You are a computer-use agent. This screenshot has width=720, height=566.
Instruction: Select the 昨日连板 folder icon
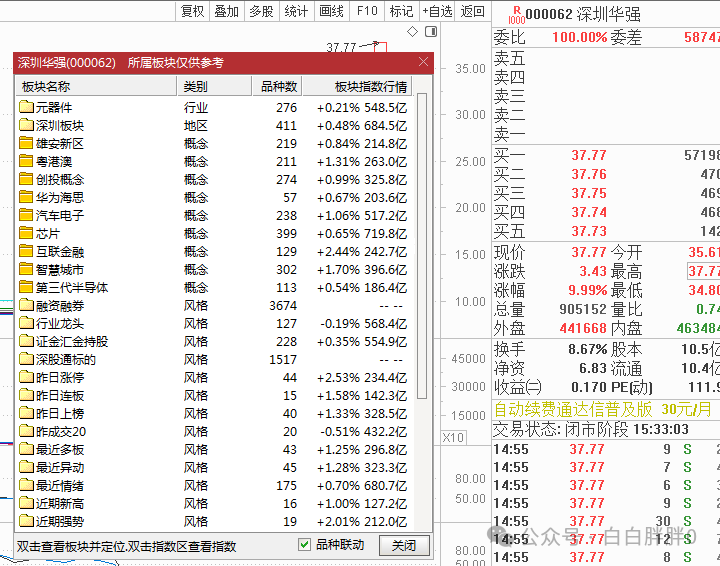click(27, 395)
